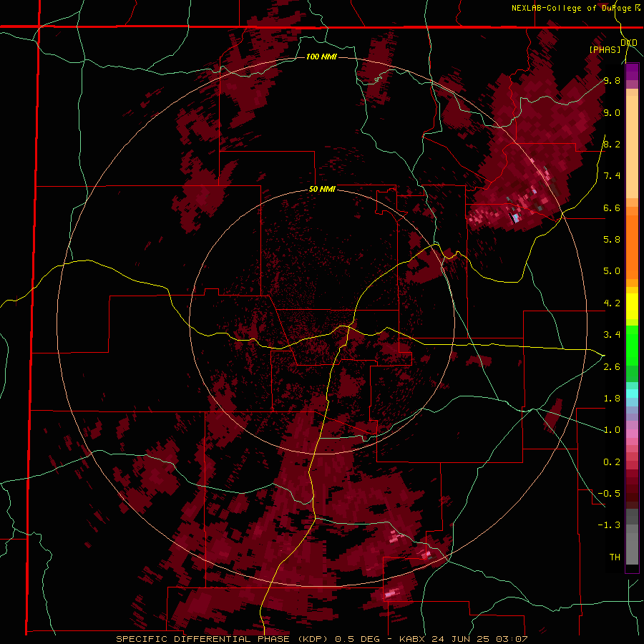Click the -1.3 legend value
The width and height of the screenshot is (644, 644).
pyautogui.click(x=609, y=525)
